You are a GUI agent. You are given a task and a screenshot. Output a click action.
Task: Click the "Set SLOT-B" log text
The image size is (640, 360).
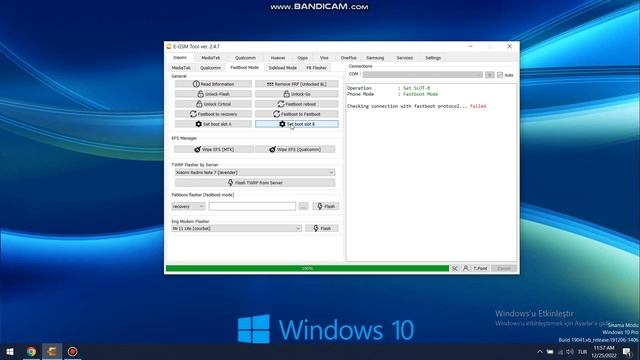[x=416, y=88]
